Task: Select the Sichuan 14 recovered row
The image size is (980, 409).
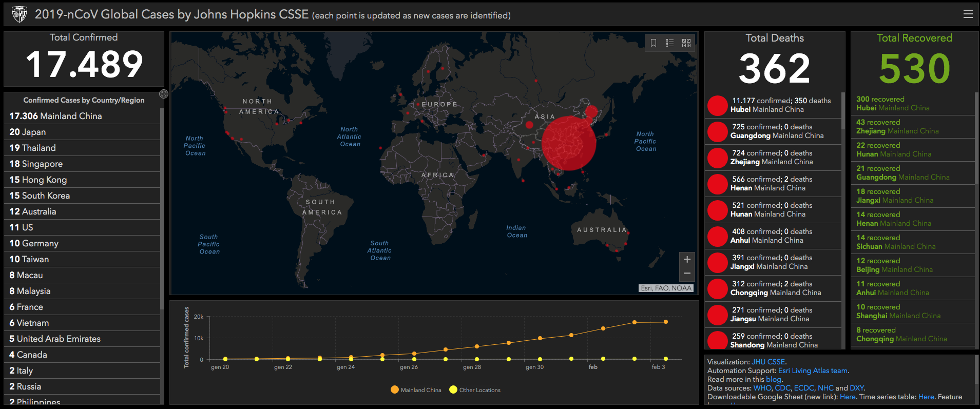Action: 913,242
